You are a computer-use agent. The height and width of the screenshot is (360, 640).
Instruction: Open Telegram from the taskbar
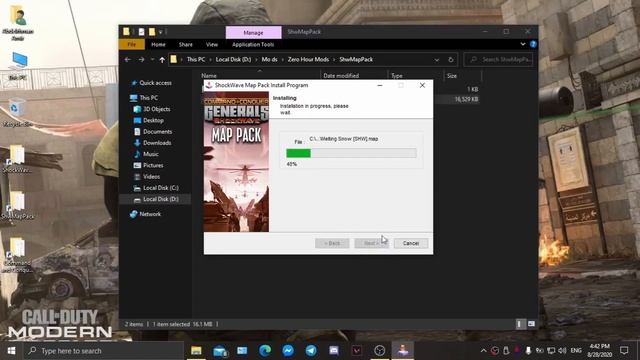pyautogui.click(x=311, y=351)
